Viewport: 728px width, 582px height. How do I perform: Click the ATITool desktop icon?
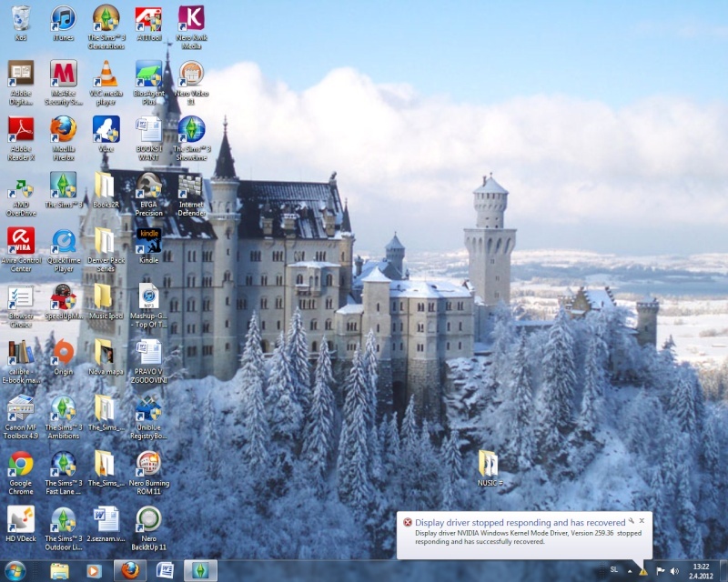pyautogui.click(x=148, y=24)
